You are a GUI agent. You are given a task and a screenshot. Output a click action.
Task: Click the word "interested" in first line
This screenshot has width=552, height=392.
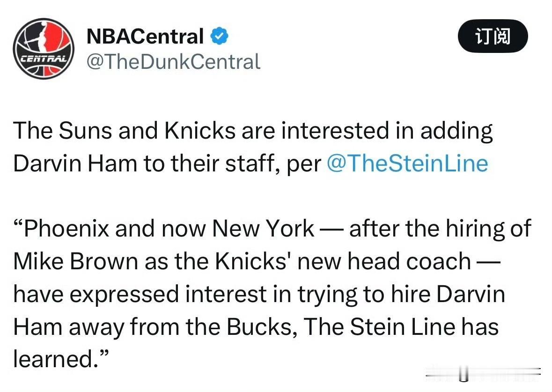coord(335,131)
